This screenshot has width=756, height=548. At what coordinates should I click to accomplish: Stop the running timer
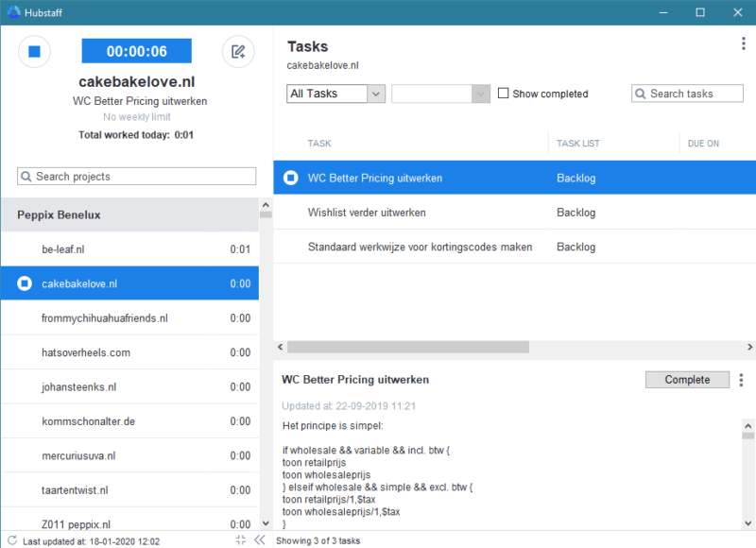coord(34,52)
